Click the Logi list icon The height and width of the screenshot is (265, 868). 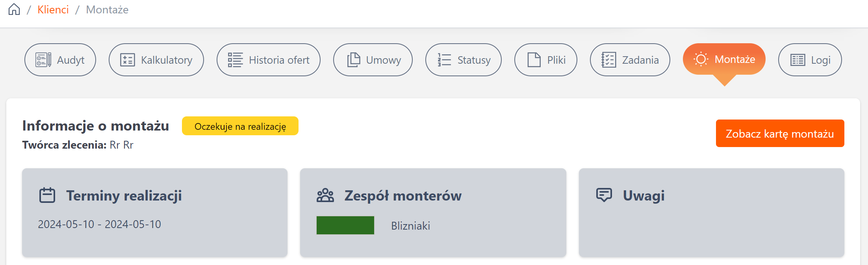click(798, 60)
